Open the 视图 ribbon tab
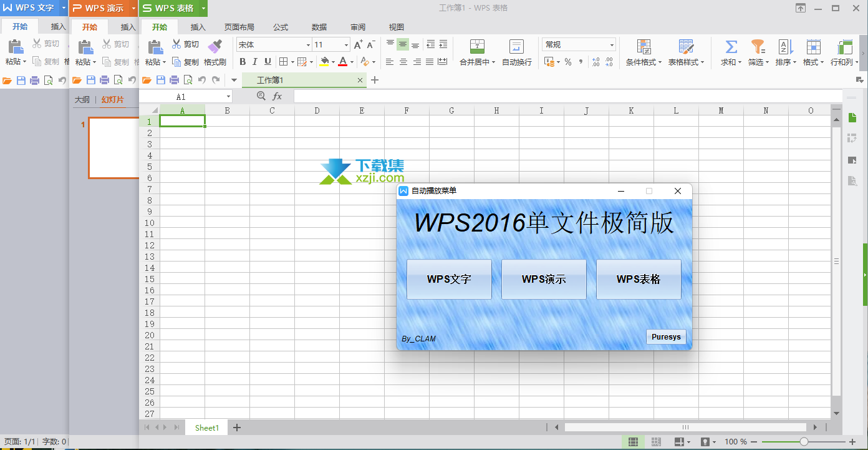The height and width of the screenshot is (450, 868). (x=397, y=27)
